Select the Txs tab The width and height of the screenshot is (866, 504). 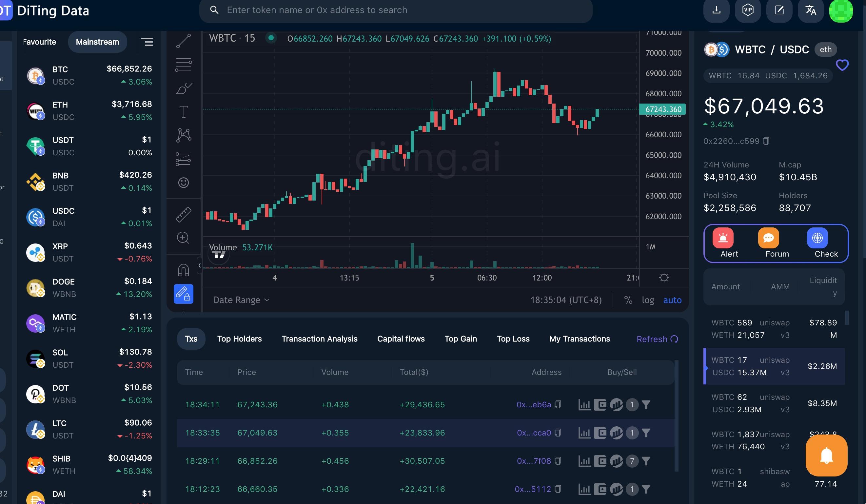coord(191,339)
